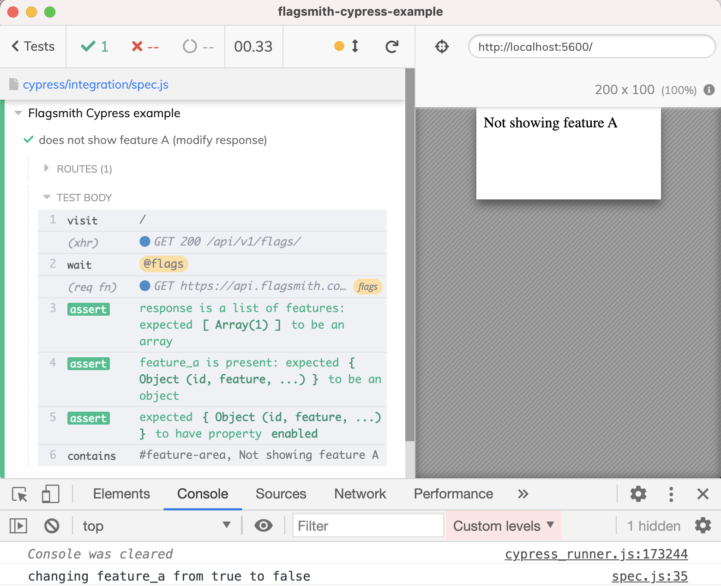Click the command log scrollbar

coord(410,255)
